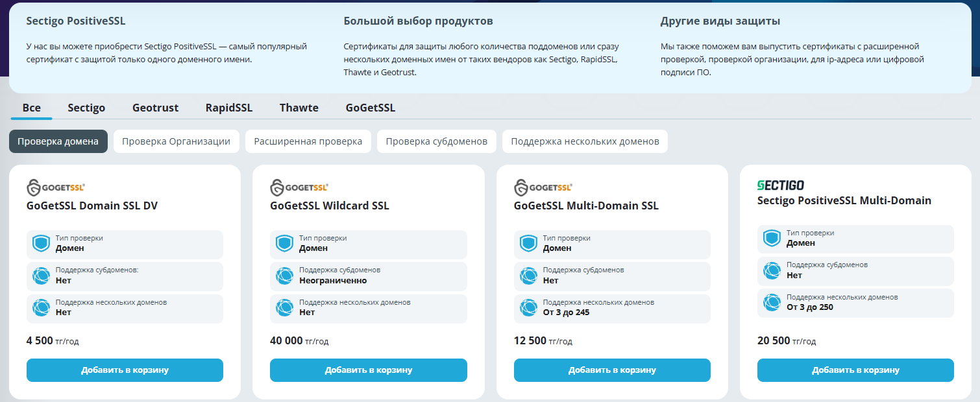Click shield icon in Sectigo PositiveSSL Multi-Domain card
980x402 pixels.
coord(772,239)
